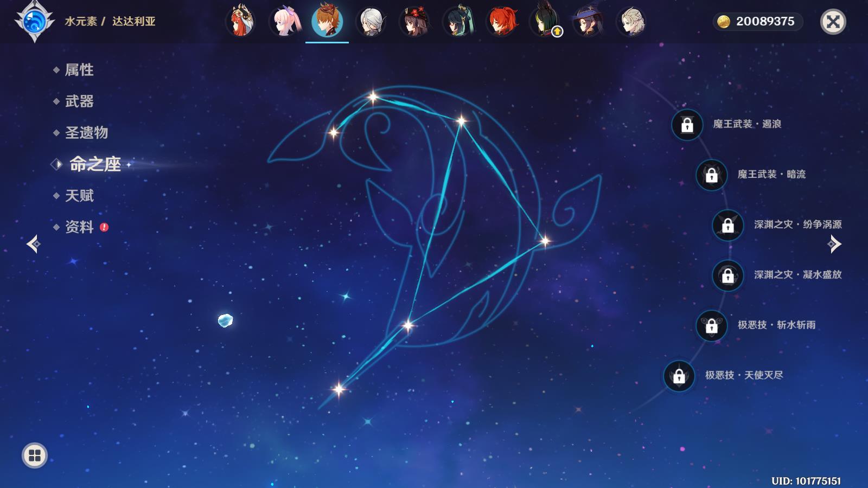Open the 资料 profile tab

79,227
